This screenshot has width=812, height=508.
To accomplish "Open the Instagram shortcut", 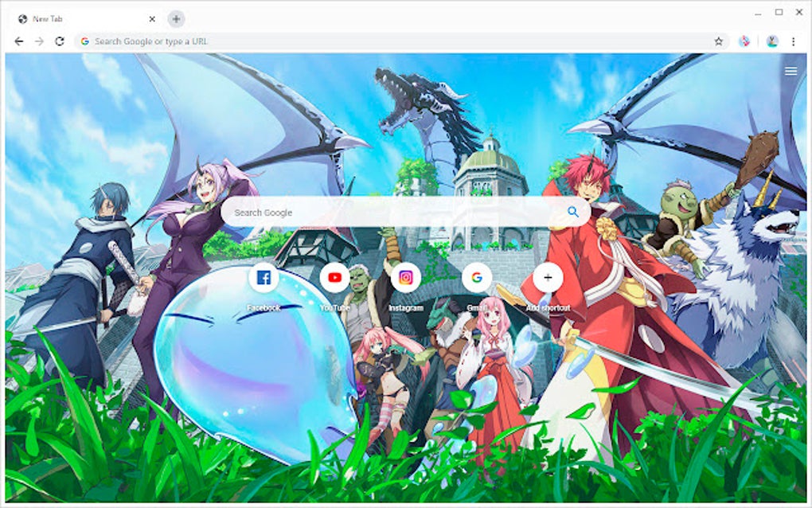I will pos(406,278).
